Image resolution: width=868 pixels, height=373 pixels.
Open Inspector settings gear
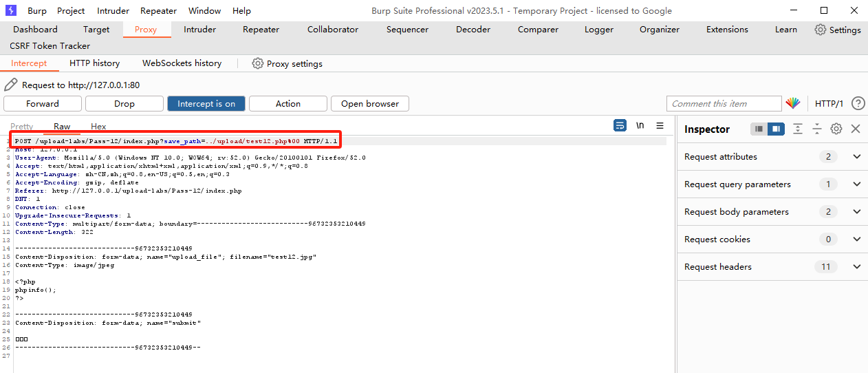click(836, 129)
